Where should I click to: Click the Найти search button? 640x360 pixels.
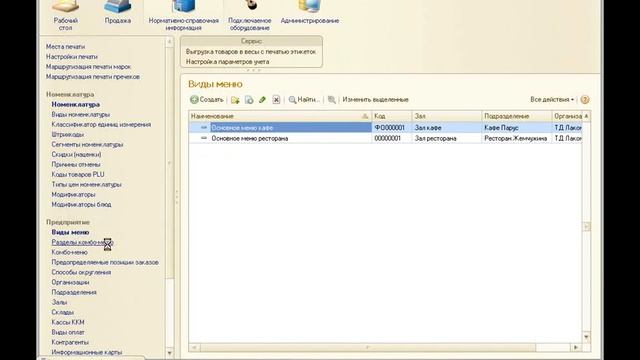click(304, 100)
